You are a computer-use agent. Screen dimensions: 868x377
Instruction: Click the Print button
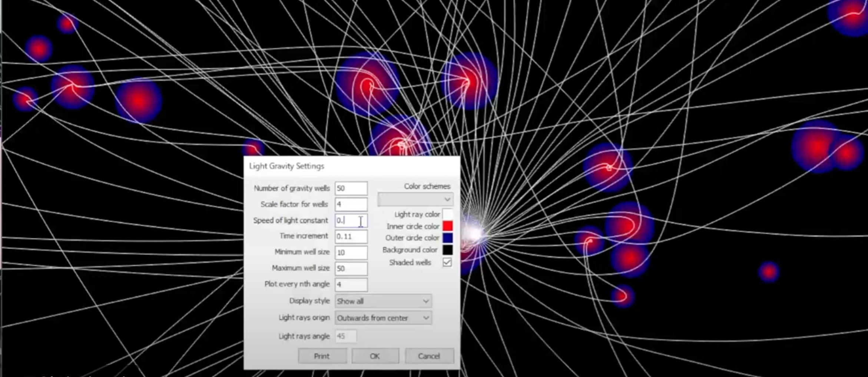point(322,356)
